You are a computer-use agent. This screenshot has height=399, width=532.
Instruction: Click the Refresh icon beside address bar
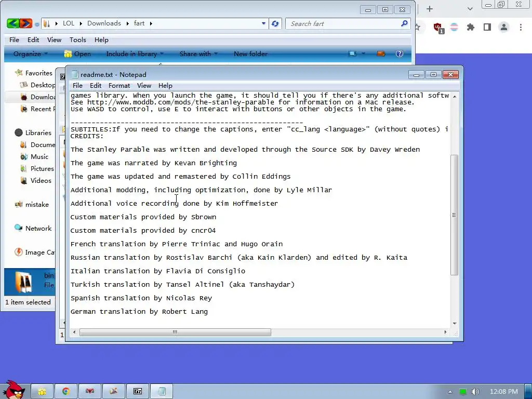275,23
